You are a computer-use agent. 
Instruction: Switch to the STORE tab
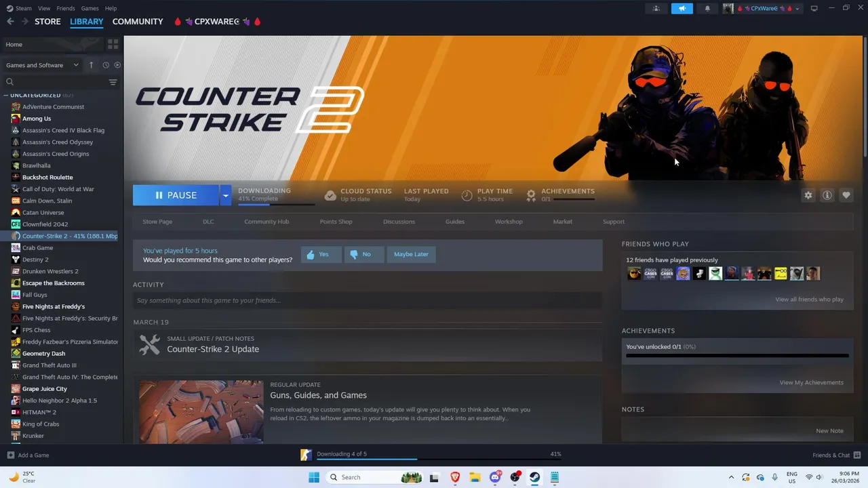click(x=47, y=22)
